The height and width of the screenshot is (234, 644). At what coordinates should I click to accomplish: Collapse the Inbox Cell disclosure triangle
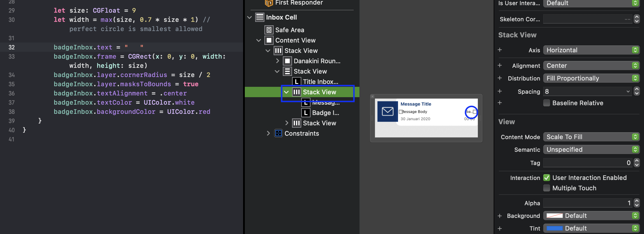tap(249, 17)
